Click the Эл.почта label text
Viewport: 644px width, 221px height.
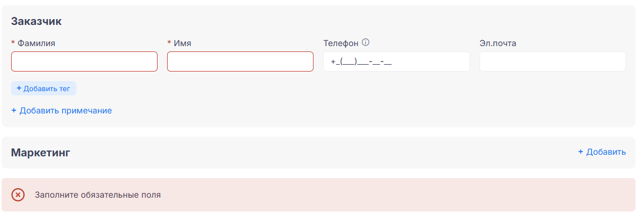[x=498, y=43]
